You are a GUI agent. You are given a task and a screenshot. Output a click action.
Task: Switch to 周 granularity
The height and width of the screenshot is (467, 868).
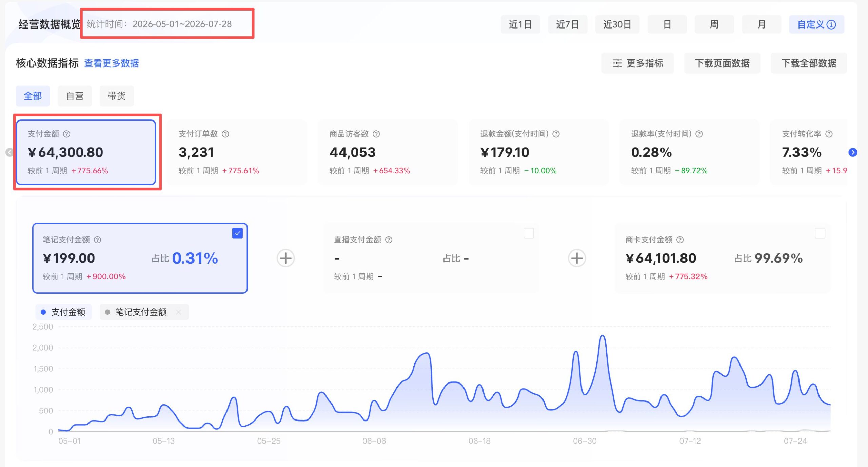click(x=714, y=24)
